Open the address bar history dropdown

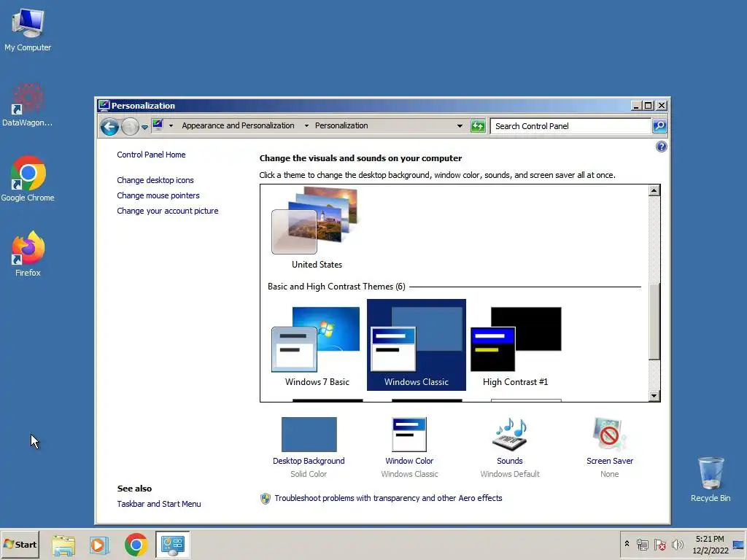460,125
